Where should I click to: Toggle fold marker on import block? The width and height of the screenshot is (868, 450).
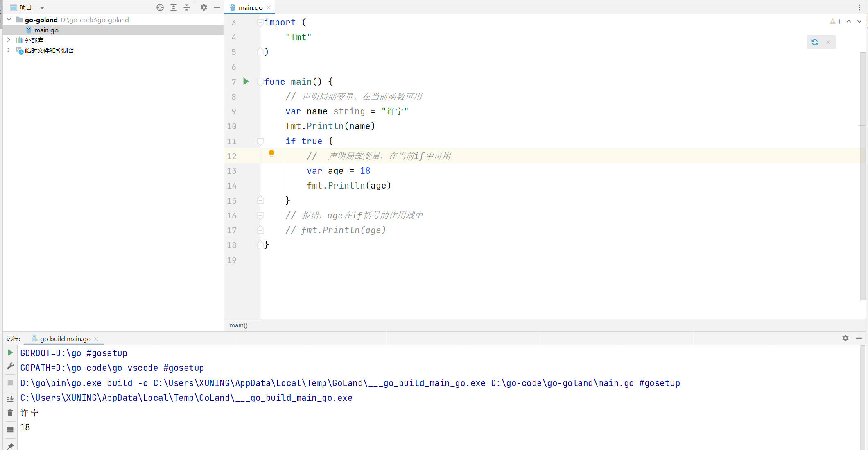coord(260,23)
